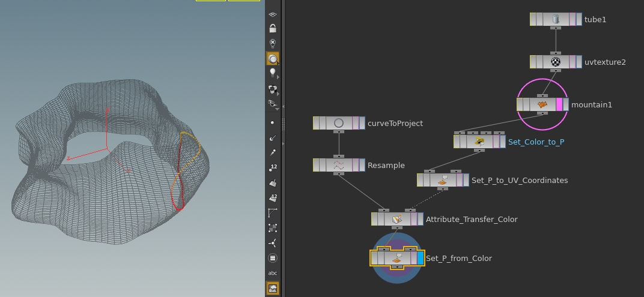
Task: Select the Resample node wave icon
Action: (339, 165)
